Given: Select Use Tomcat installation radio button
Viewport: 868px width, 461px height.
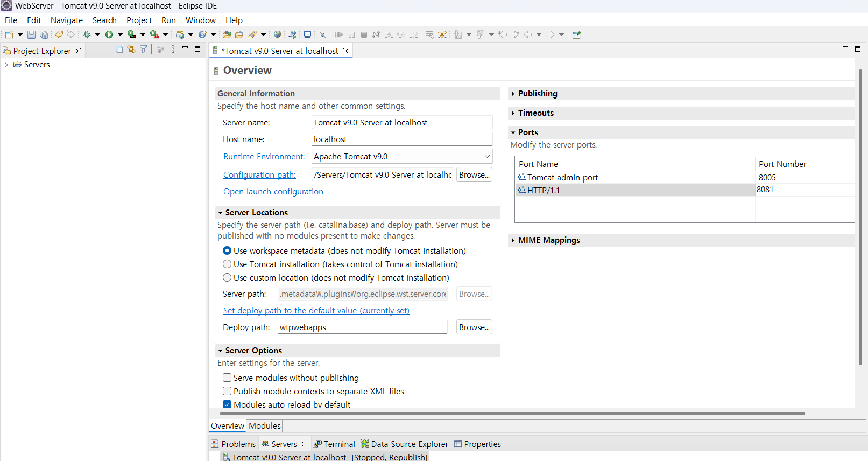Looking at the screenshot, I should click(227, 264).
